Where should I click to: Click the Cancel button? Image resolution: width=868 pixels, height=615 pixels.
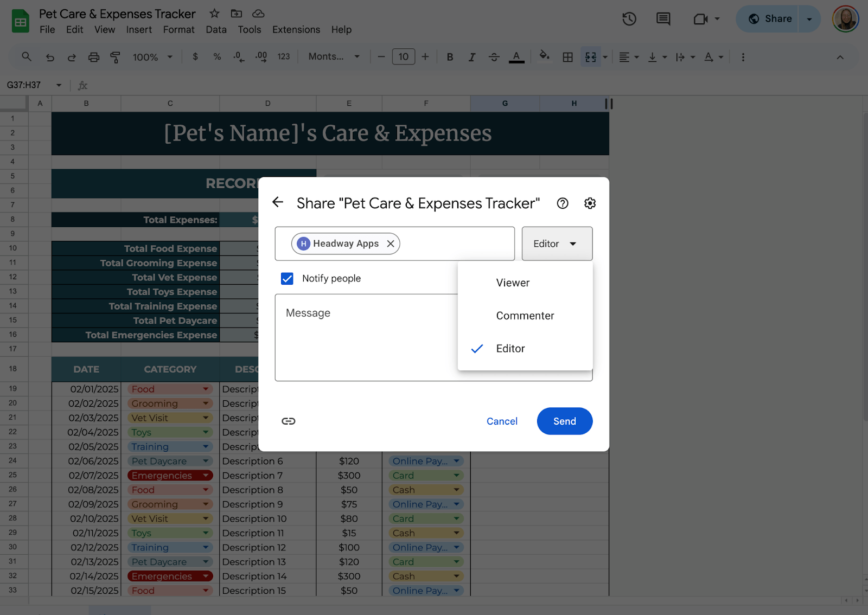pos(502,421)
